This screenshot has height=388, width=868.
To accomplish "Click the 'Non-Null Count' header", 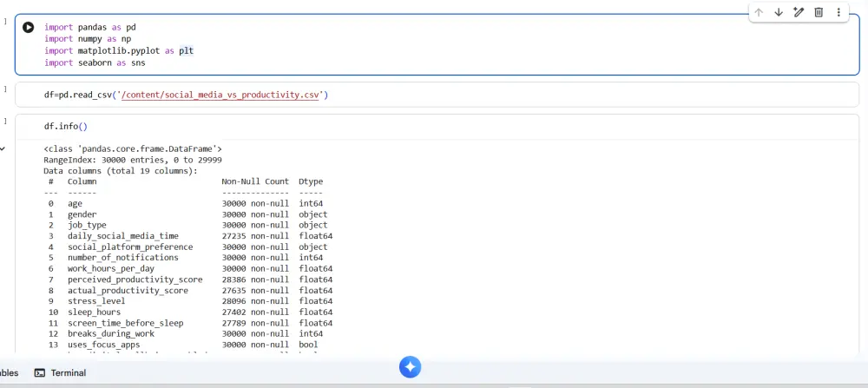I will click(x=255, y=181).
